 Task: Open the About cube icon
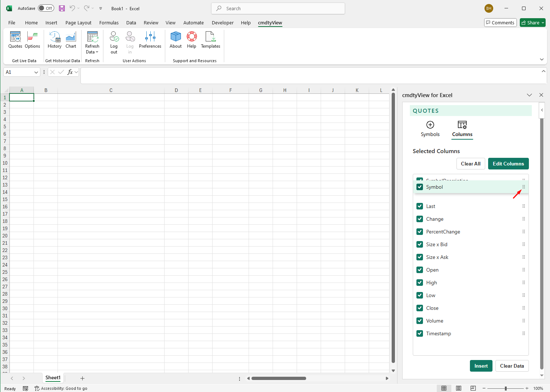click(176, 36)
